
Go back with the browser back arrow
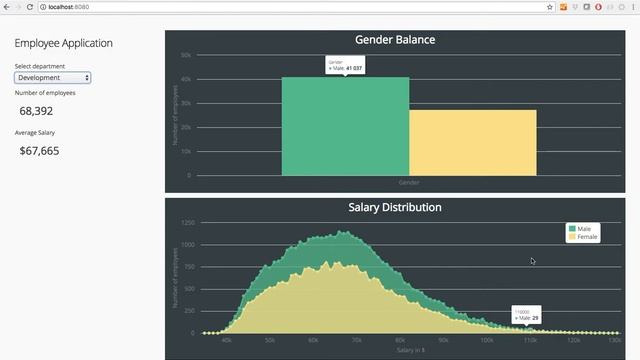[7, 7]
